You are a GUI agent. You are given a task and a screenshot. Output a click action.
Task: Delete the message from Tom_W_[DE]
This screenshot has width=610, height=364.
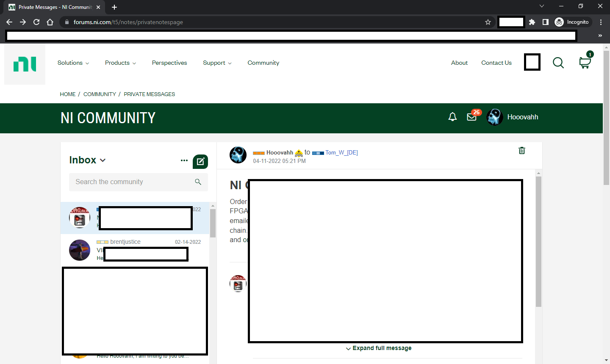pyautogui.click(x=521, y=151)
